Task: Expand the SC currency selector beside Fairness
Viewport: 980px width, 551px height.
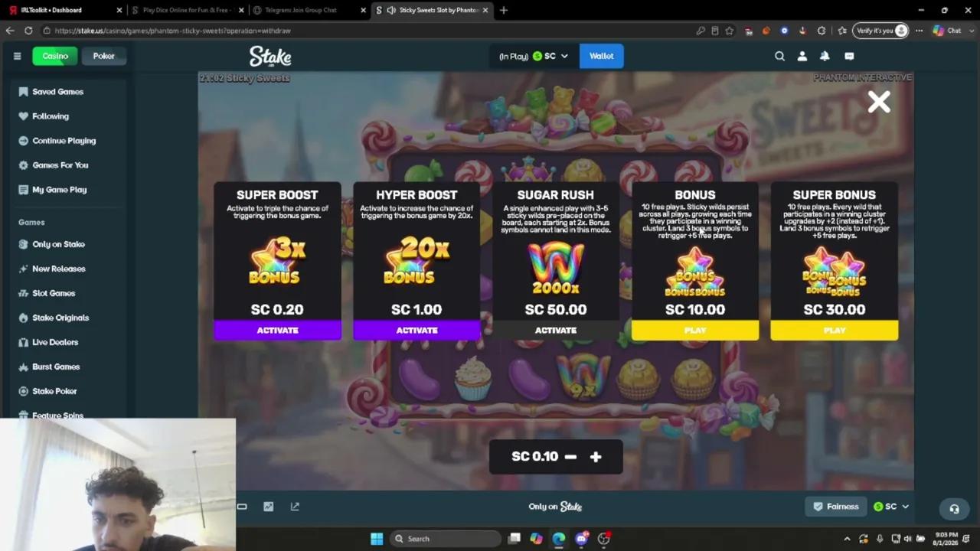Action: [x=891, y=507]
